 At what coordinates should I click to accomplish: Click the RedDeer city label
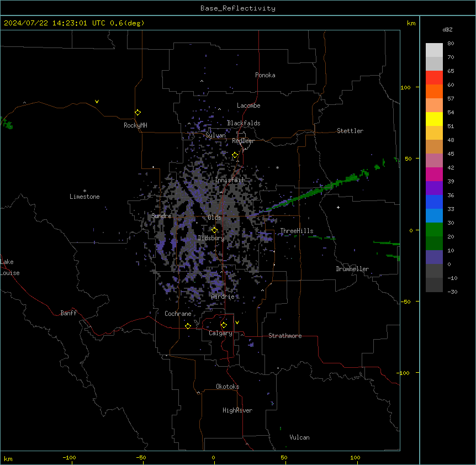click(243, 141)
